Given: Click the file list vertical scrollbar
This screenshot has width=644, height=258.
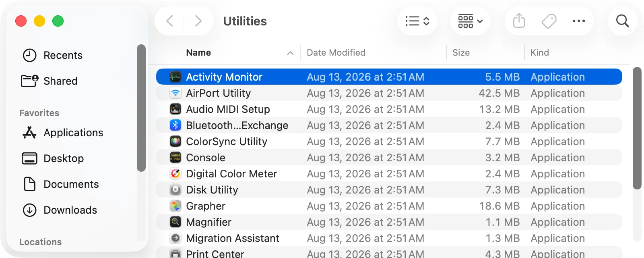Looking at the screenshot, I should pyautogui.click(x=637, y=128).
